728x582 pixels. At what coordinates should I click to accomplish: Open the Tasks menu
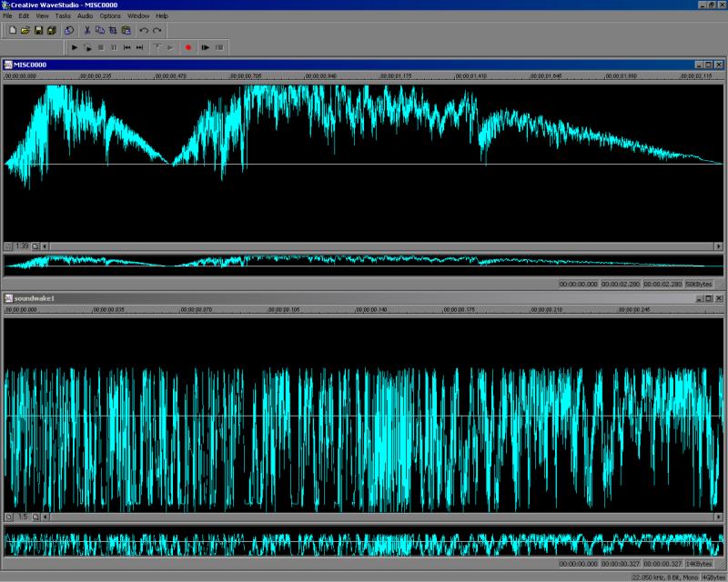[x=63, y=15]
